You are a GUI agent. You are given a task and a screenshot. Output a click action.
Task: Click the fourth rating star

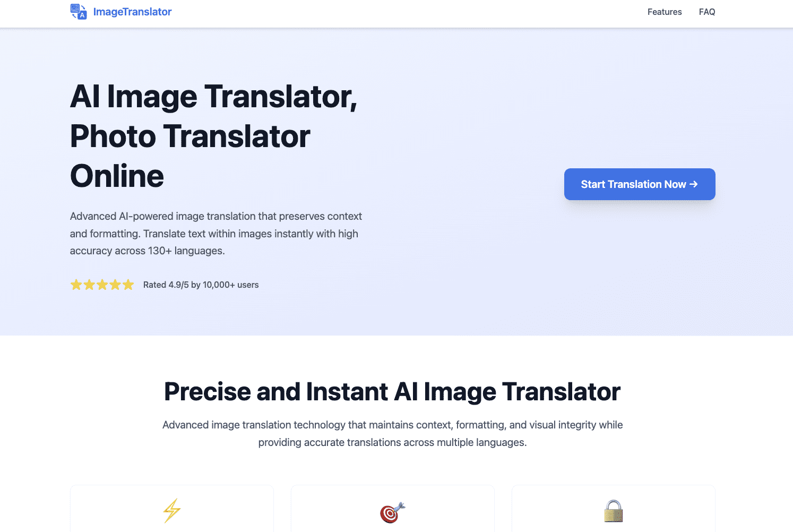point(116,285)
